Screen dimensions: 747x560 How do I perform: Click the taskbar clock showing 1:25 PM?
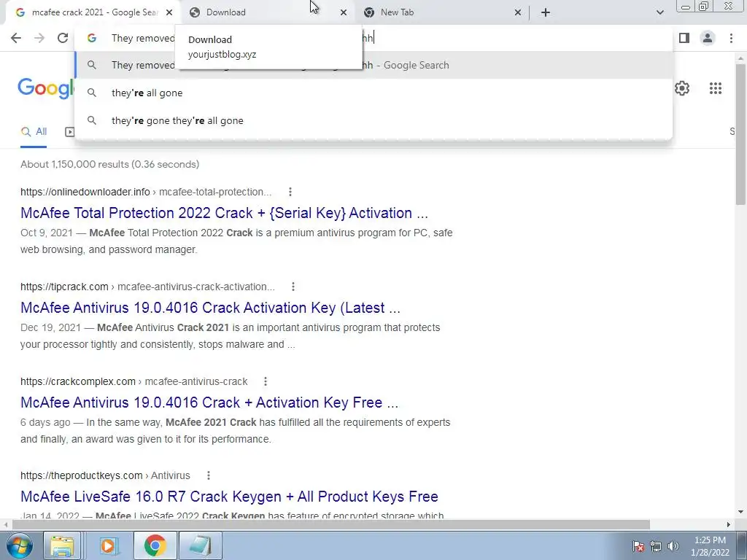click(x=710, y=546)
